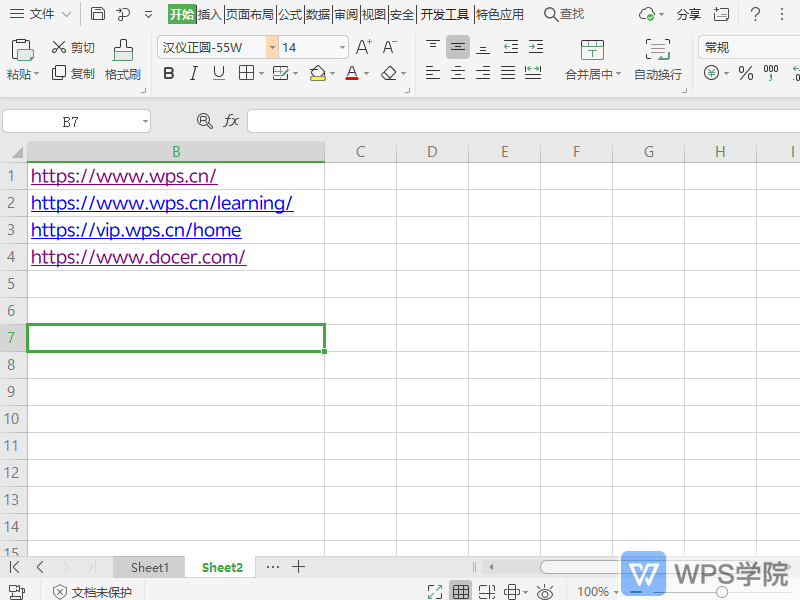The image size is (800, 600).
Task: Toggle eye protection mode icon in status bar
Action: pyautogui.click(x=545, y=592)
